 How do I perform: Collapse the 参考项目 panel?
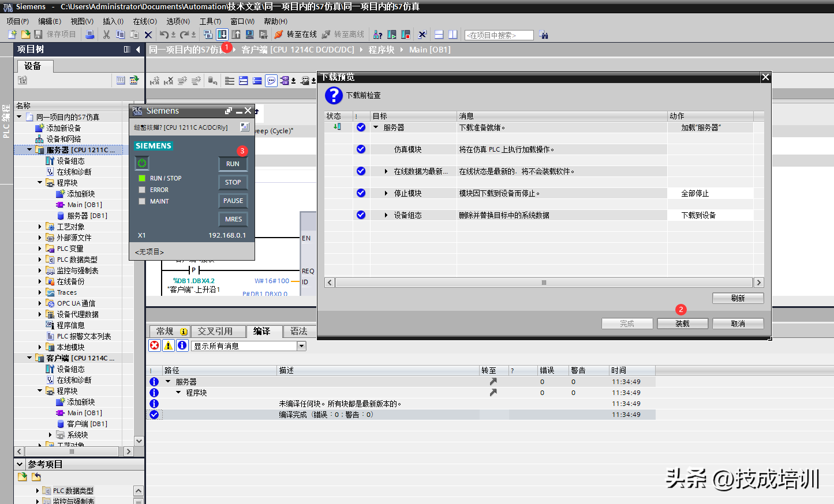click(20, 464)
